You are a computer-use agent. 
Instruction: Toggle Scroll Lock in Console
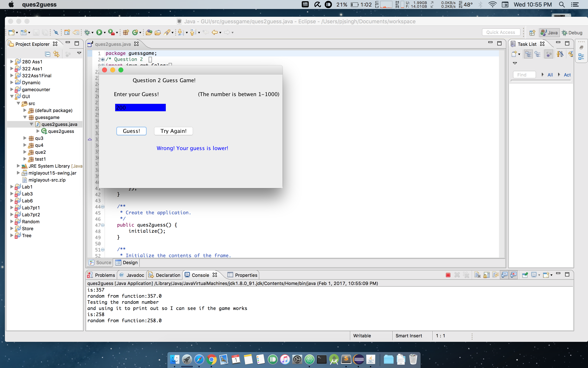(487, 275)
